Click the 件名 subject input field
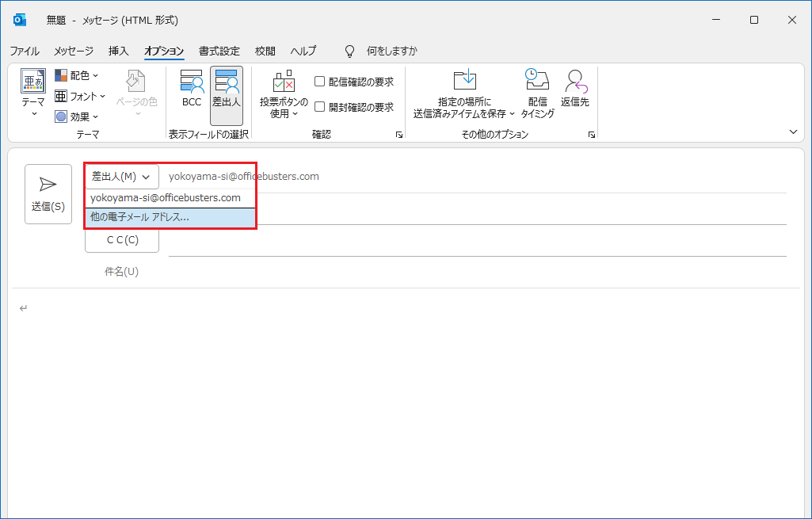Screen dimensions: 812x519 (475, 272)
